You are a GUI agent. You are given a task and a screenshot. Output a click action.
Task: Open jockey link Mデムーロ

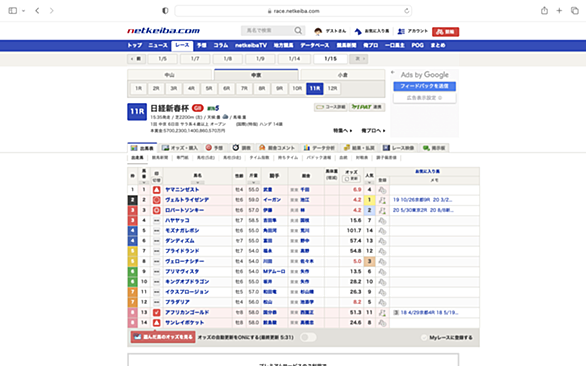pos(274,271)
